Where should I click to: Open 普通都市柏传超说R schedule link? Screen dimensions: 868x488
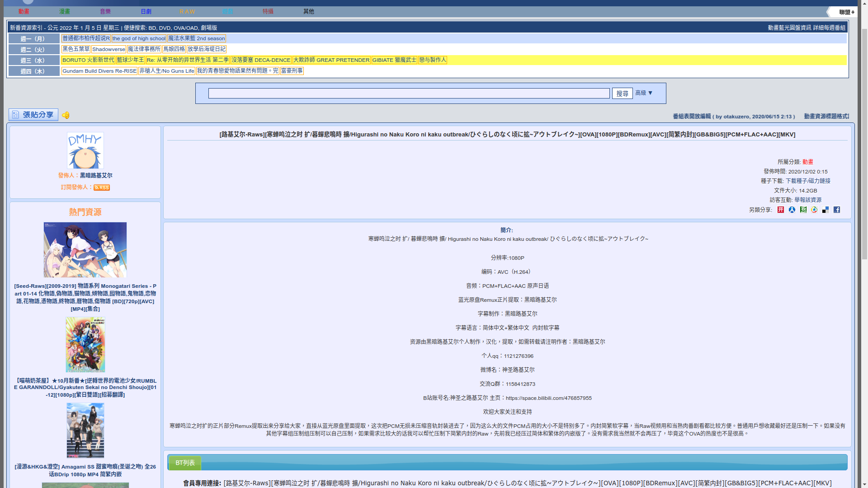click(86, 39)
